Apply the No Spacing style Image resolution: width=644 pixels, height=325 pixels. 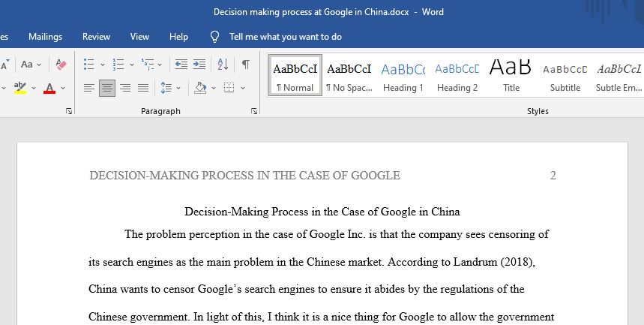(x=349, y=76)
